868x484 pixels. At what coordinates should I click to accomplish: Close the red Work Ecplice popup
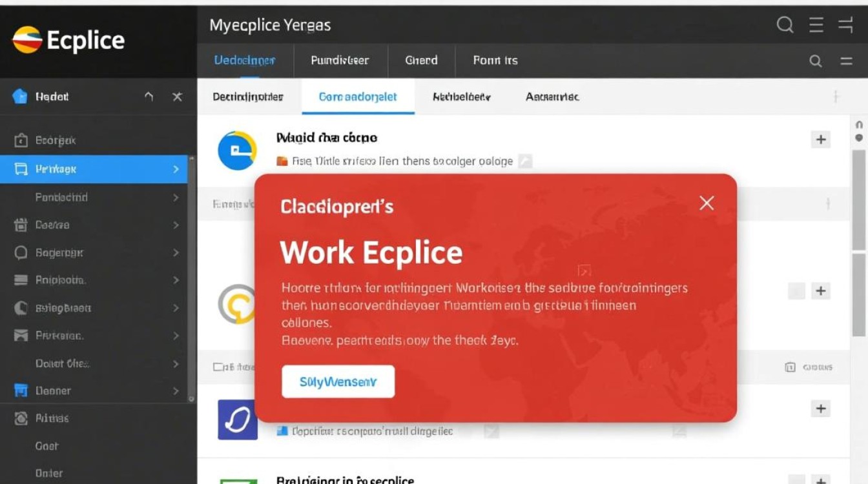707,203
